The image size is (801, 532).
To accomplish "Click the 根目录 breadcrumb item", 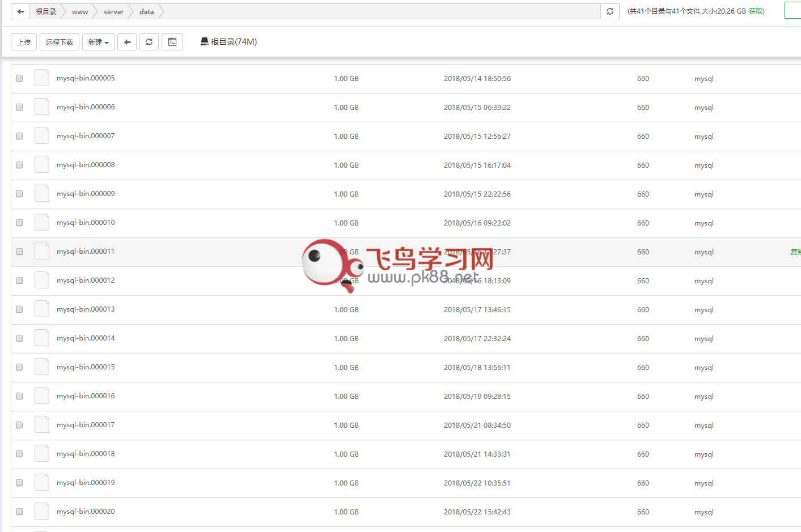I will point(46,11).
